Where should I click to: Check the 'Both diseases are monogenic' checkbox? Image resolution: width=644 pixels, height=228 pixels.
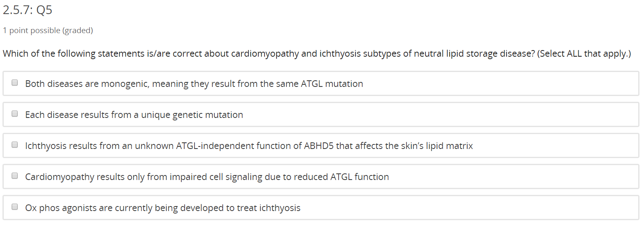(x=15, y=83)
